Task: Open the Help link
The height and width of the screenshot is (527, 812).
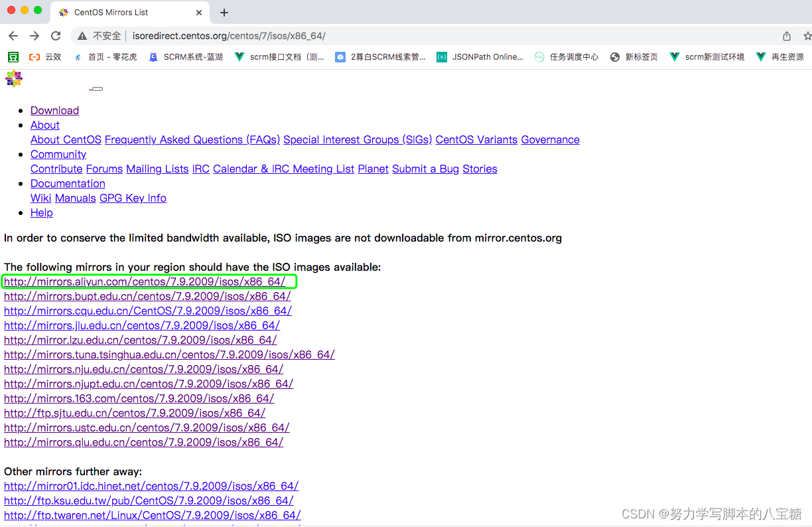Action: (x=41, y=213)
